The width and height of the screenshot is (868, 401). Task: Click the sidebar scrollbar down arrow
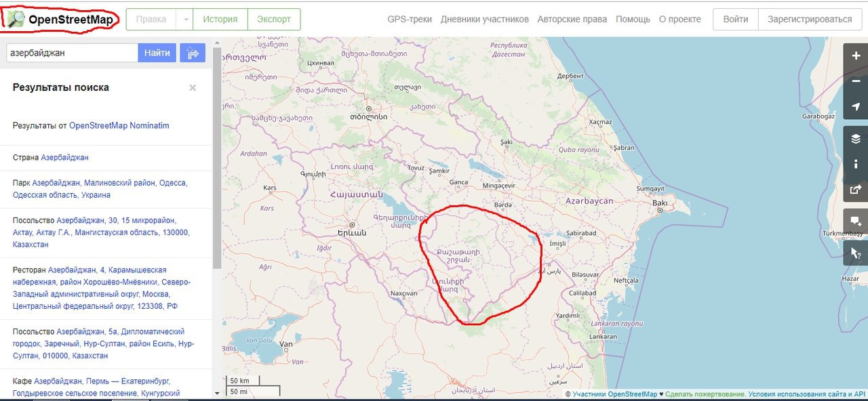[217, 393]
